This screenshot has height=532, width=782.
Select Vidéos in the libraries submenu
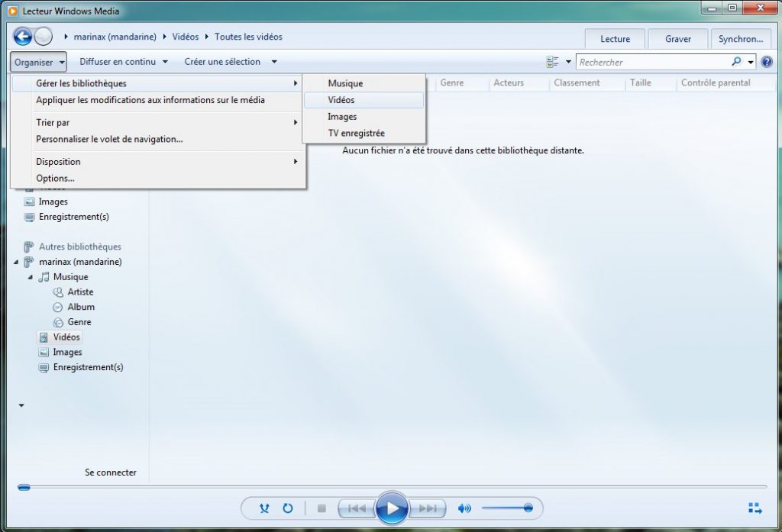click(364, 100)
